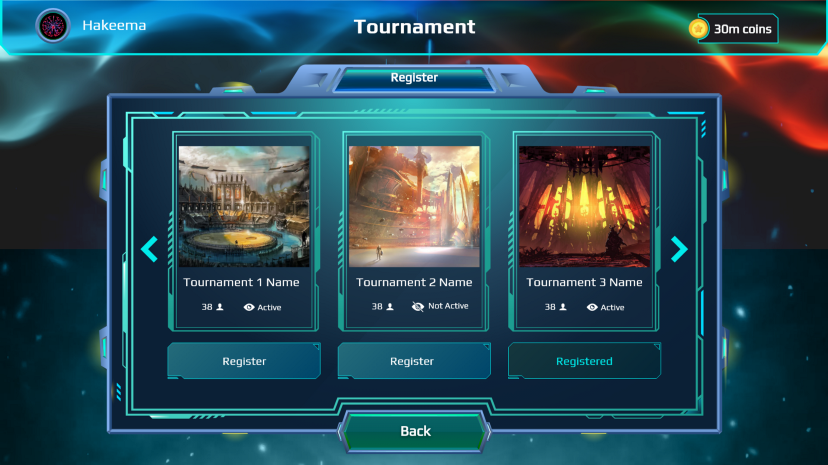
Task: Toggle the Active eye icon on Tournament 3
Action: tap(592, 307)
